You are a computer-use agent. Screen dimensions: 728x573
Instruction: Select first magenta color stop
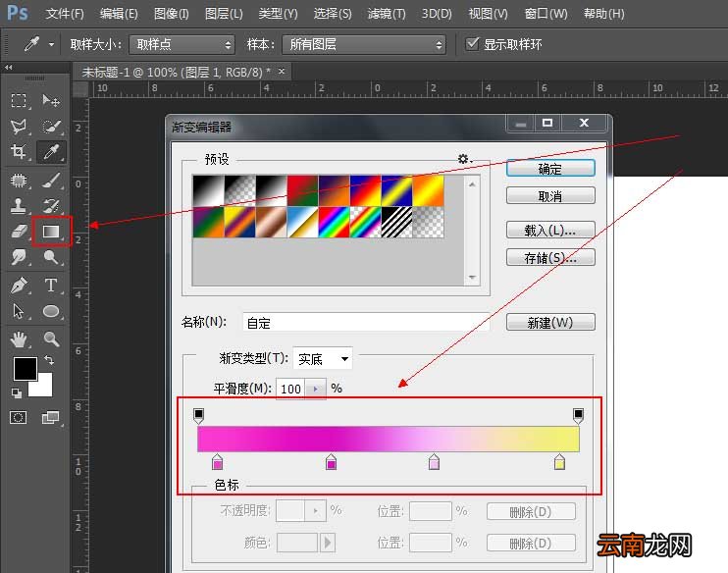pyautogui.click(x=217, y=462)
